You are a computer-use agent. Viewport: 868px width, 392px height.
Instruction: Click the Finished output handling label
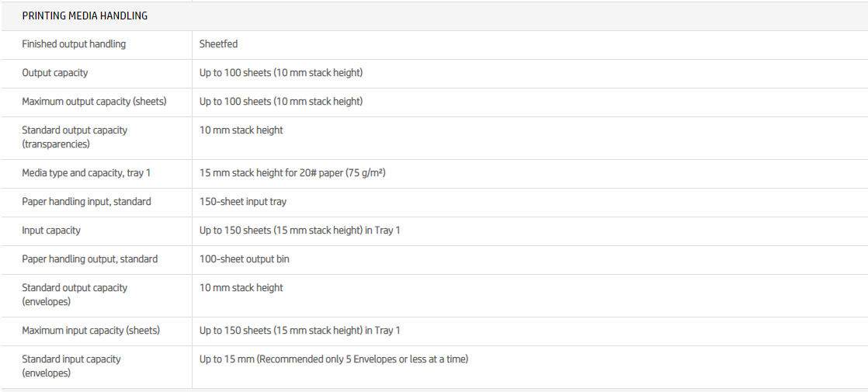click(x=74, y=44)
